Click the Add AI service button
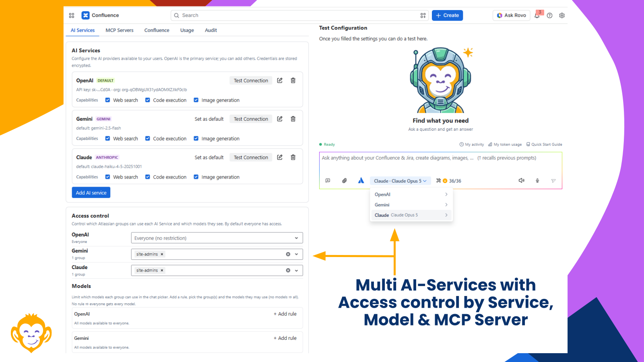Image resolution: width=644 pixels, height=362 pixels. pyautogui.click(x=91, y=193)
